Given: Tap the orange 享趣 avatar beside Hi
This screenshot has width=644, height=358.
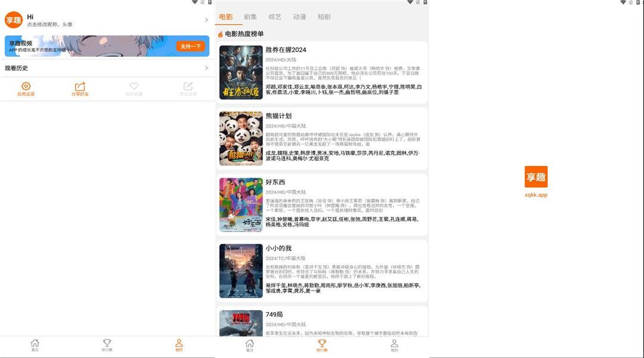Looking at the screenshot, I should coord(13,20).
